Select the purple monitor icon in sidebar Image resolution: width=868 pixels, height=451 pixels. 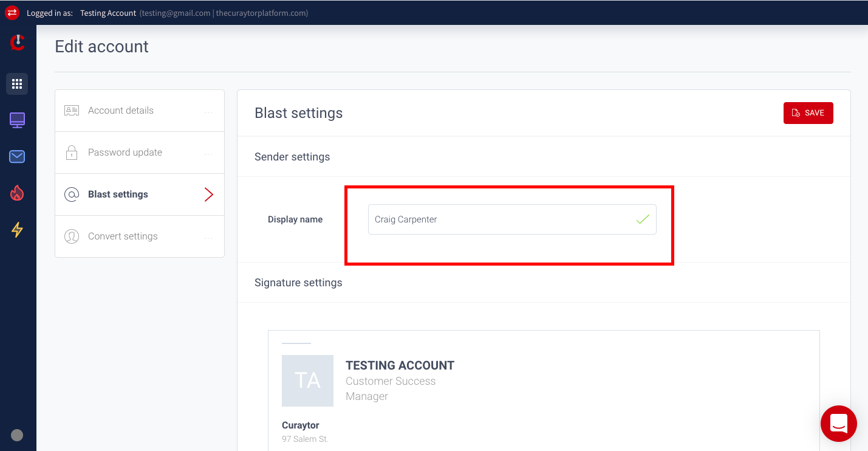coord(17,120)
